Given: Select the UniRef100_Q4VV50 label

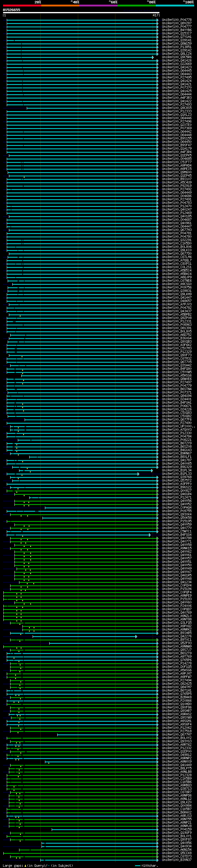Looking at the screenshot, I should coord(177,565).
